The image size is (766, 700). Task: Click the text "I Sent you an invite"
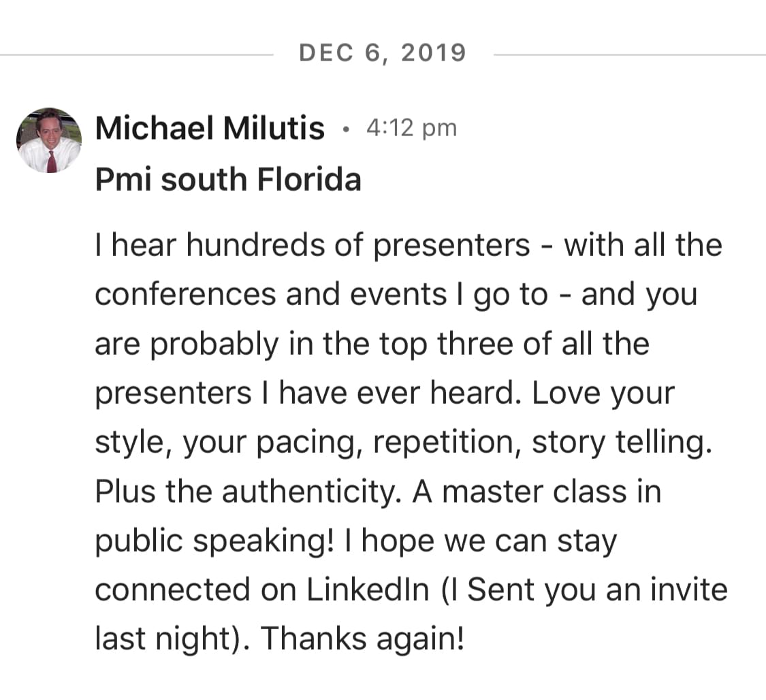point(587,590)
